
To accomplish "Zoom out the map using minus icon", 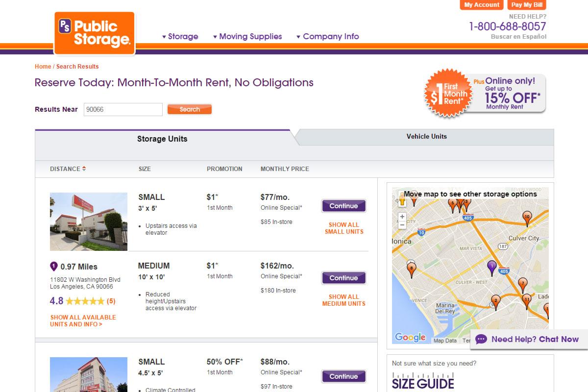I will pos(402,224).
